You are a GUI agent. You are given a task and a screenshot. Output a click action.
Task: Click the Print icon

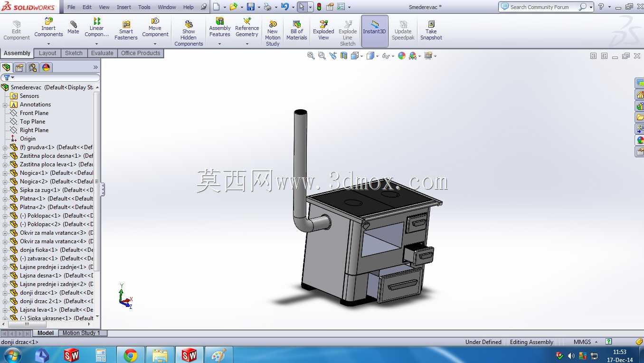coord(267,7)
